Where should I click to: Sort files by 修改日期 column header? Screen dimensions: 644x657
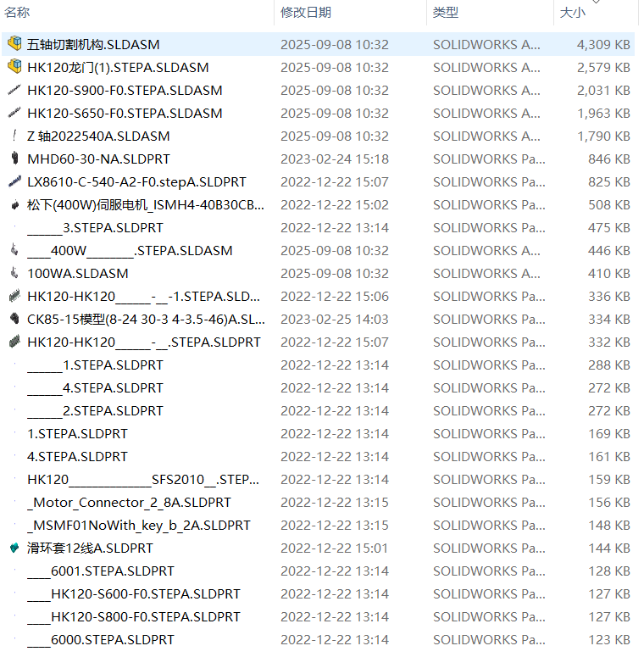pos(306,12)
